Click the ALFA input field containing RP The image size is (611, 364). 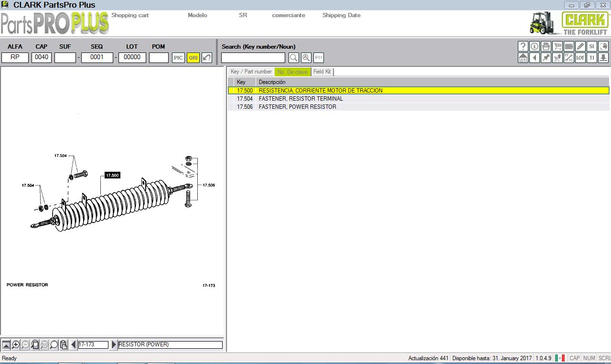[x=15, y=57]
